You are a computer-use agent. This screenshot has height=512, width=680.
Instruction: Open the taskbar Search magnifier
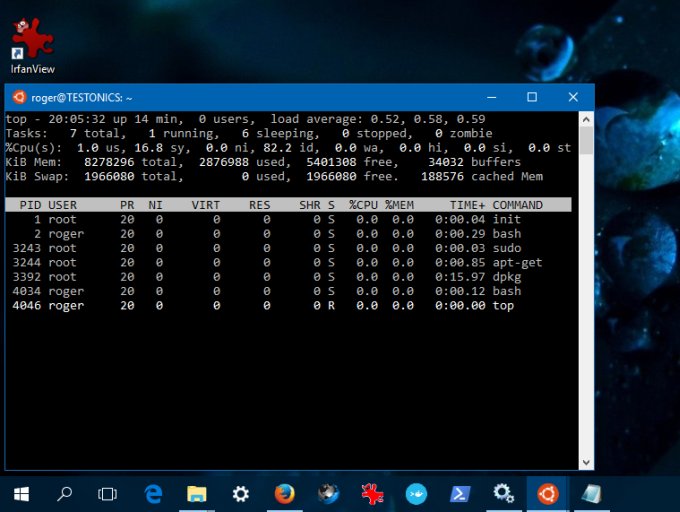[64, 493]
